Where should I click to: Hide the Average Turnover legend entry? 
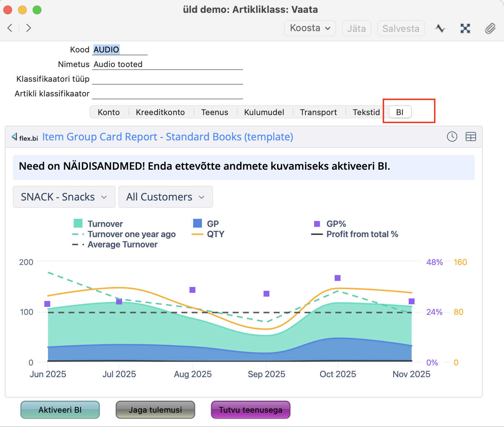122,244
